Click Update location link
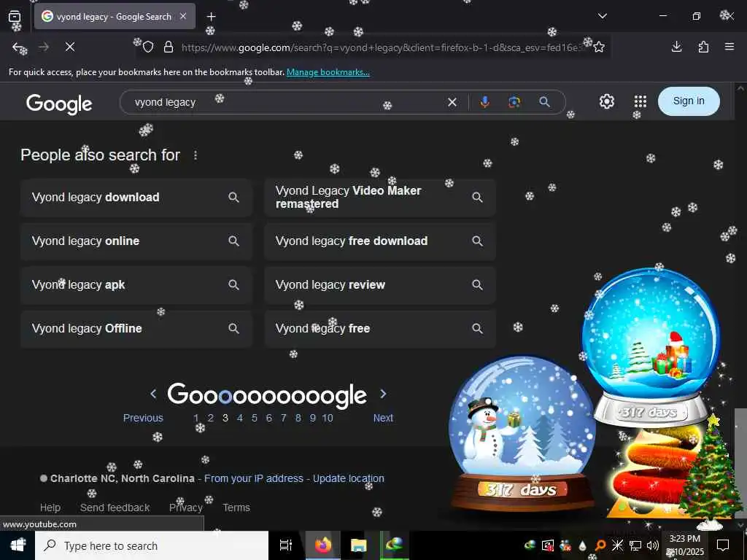The height and width of the screenshot is (560, 747). pos(348,478)
